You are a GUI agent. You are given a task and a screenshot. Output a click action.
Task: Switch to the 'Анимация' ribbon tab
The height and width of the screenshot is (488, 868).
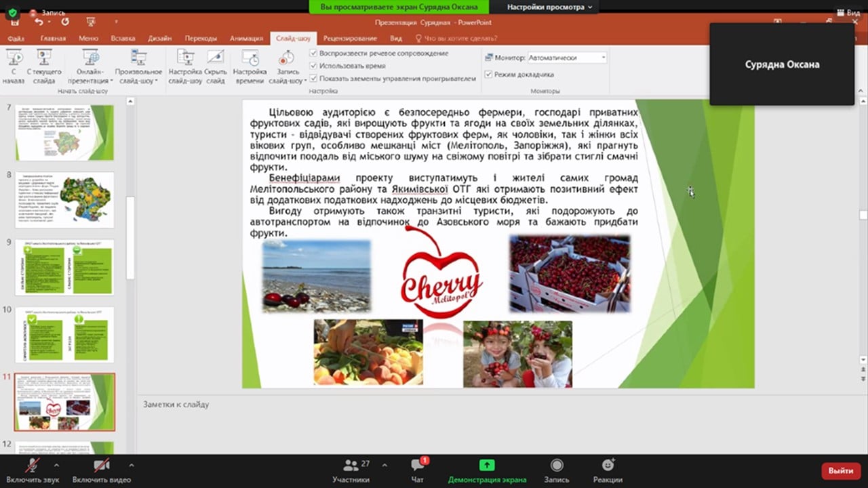245,39
